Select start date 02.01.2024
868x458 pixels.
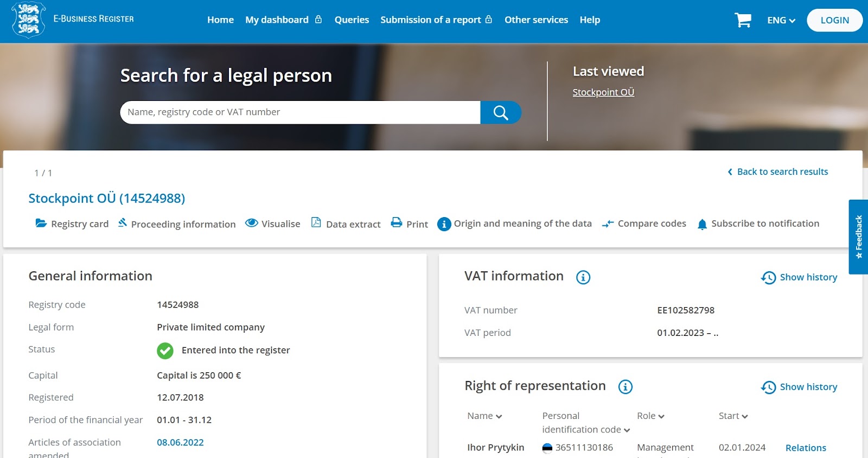pos(742,448)
